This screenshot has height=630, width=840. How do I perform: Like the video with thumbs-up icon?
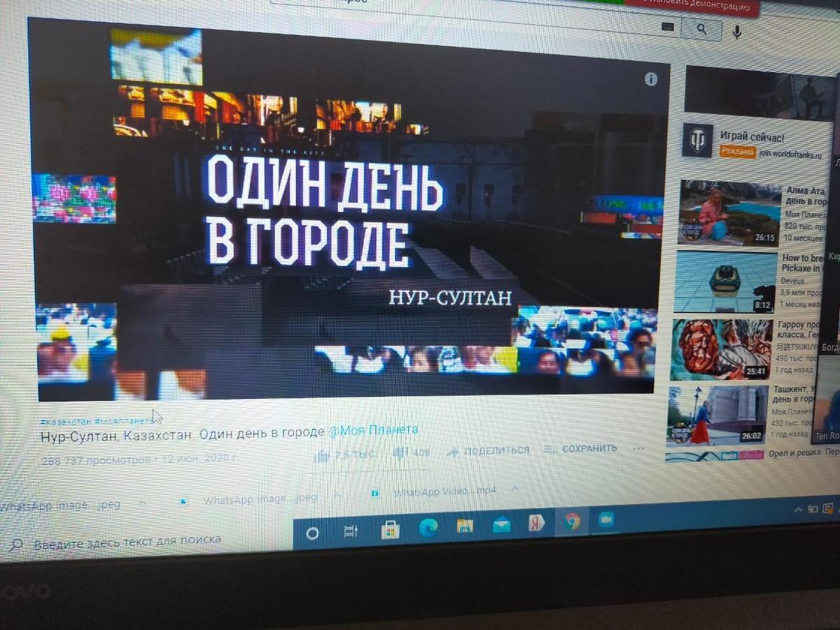coord(323,456)
